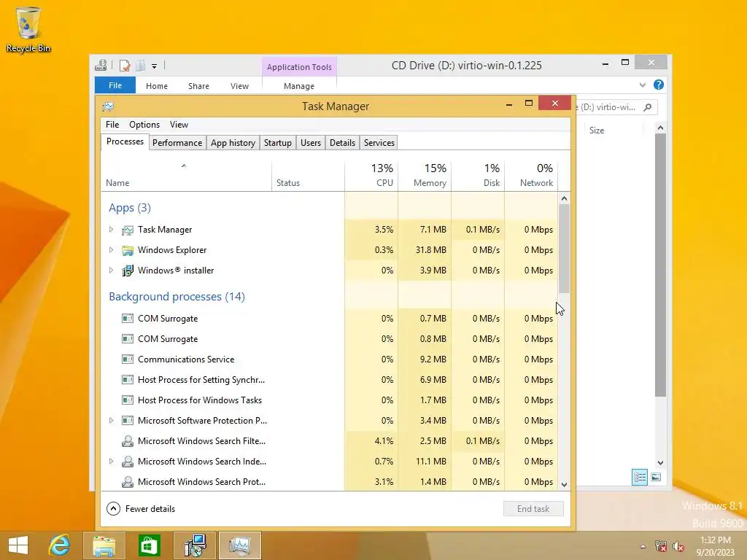Click the network tray icon
This screenshot has height=560, width=747.
tap(660, 546)
